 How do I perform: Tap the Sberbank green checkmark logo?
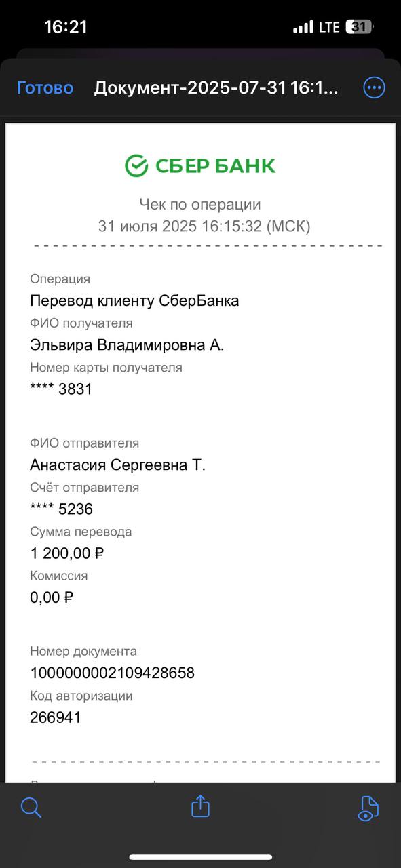point(136,165)
